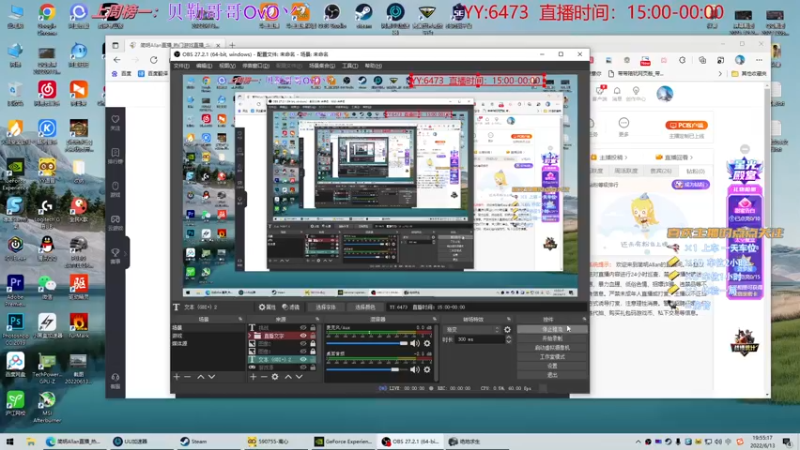
Task: Click 启动虚拟摄像机 button
Action: (x=552, y=348)
